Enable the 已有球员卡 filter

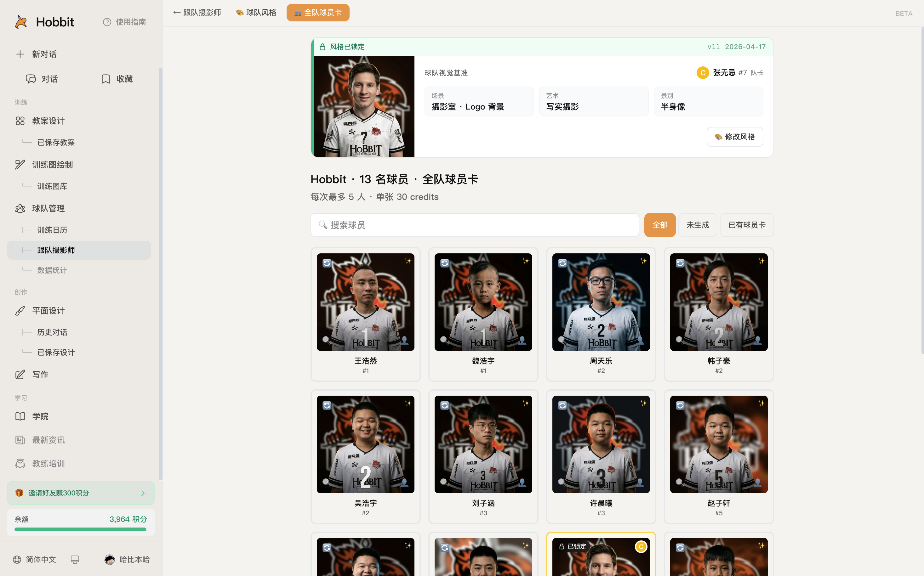pos(746,225)
